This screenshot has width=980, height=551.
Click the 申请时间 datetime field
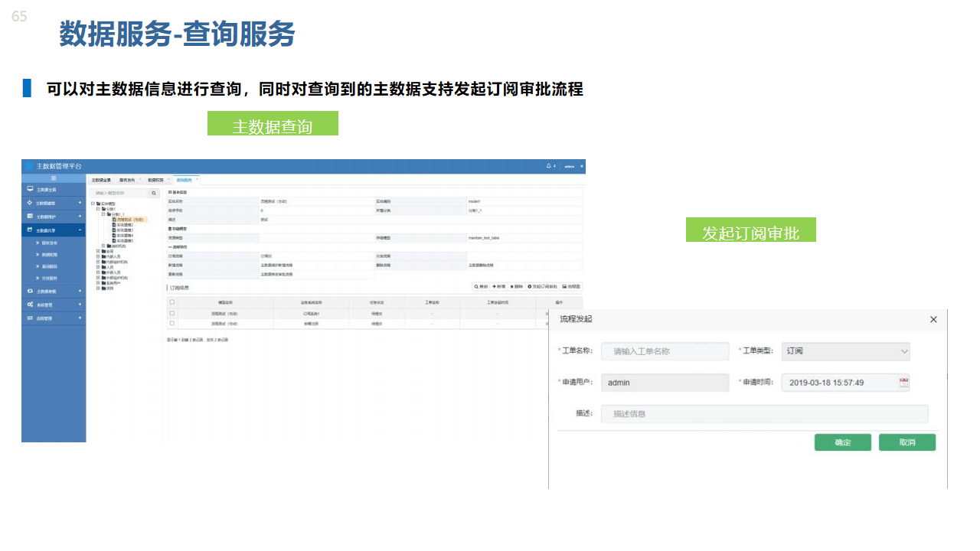[x=845, y=383]
